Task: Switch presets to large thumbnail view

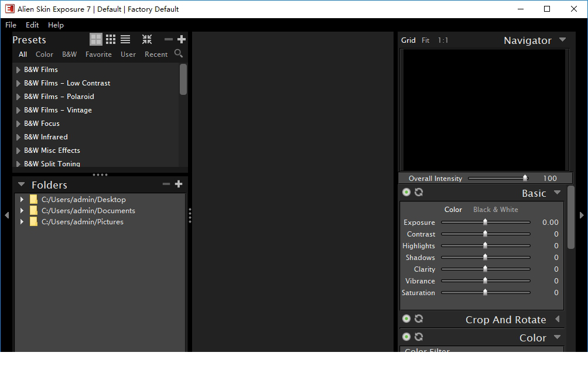Action: (x=95, y=39)
